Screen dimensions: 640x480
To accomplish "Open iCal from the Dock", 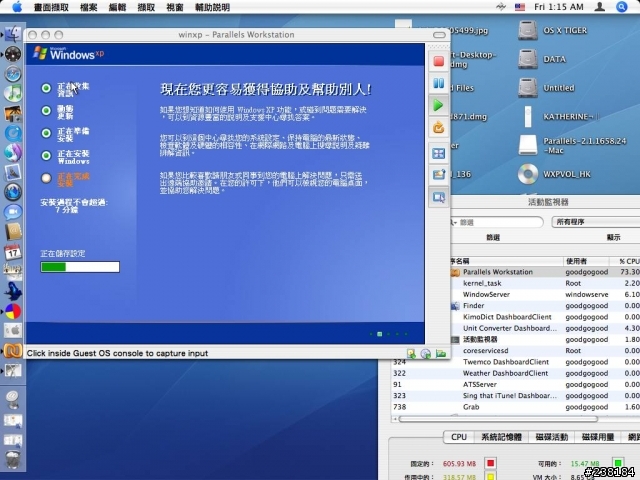I will point(13,252).
